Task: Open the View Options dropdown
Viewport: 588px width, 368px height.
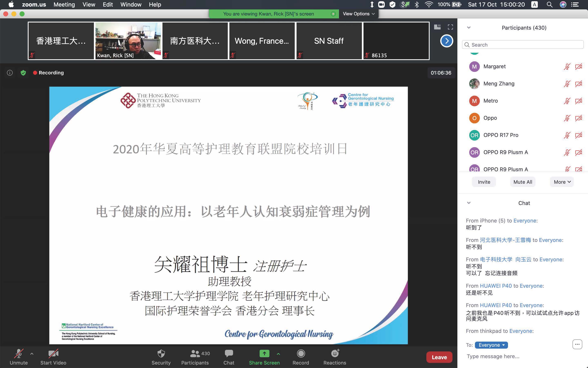Action: 359,14
